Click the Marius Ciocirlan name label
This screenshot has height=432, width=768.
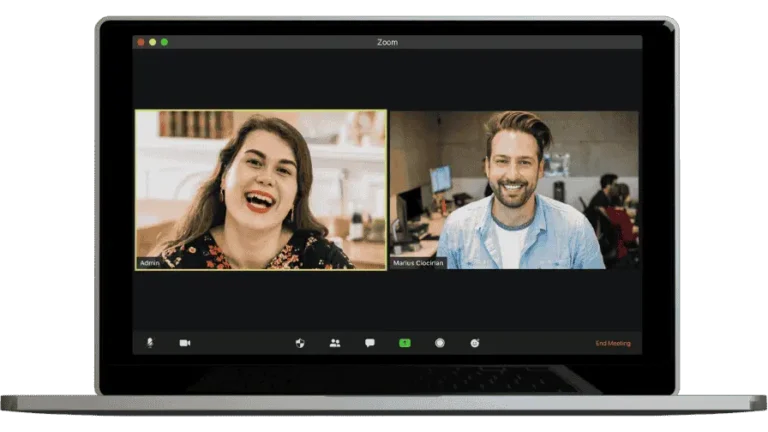419,263
